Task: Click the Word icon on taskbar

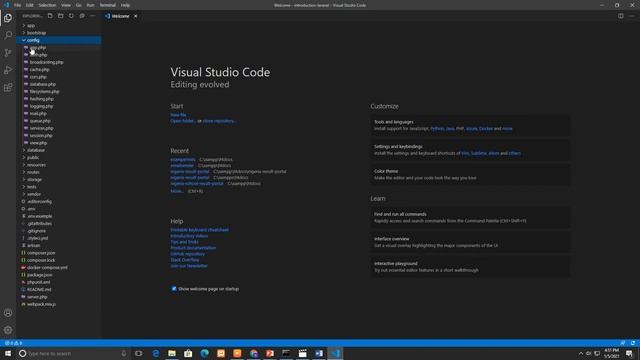Action: 319,353
